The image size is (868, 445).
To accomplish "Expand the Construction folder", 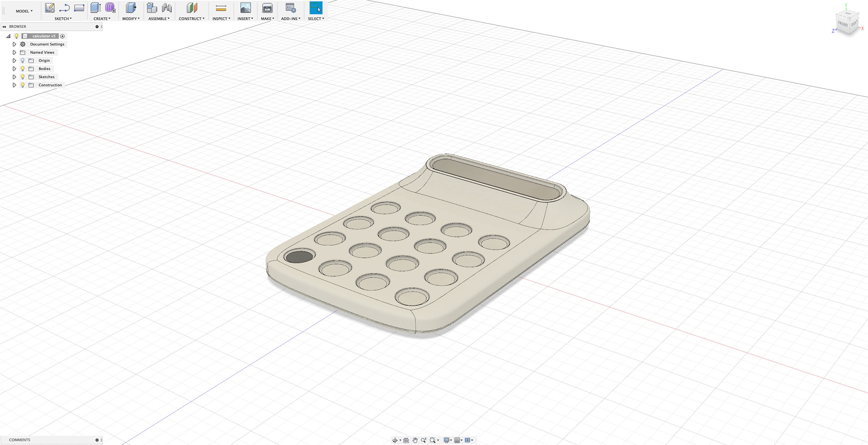I will [14, 85].
